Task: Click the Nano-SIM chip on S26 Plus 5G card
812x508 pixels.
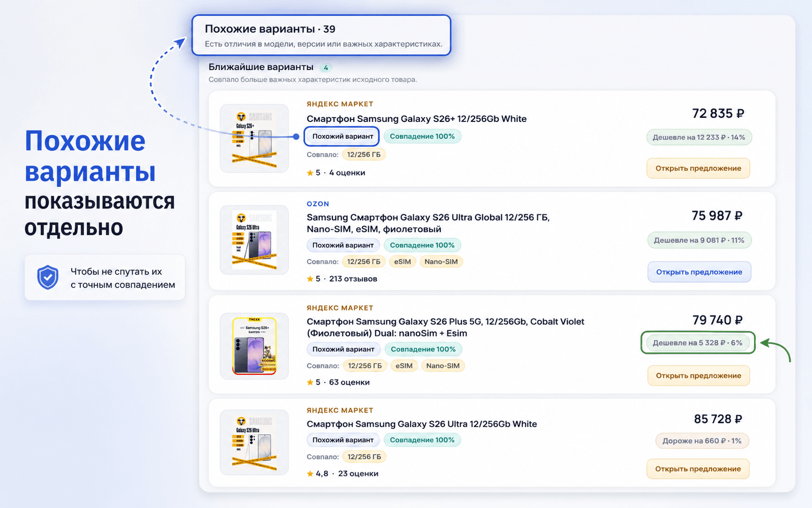Action: [x=443, y=366]
